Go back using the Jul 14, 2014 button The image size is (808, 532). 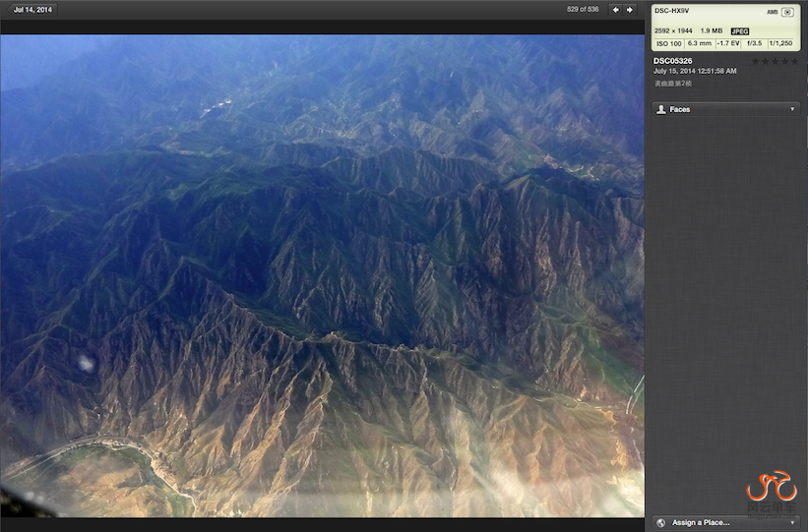(31, 9)
